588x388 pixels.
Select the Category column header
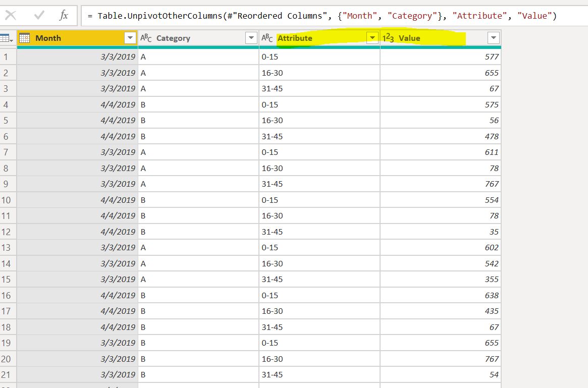198,38
